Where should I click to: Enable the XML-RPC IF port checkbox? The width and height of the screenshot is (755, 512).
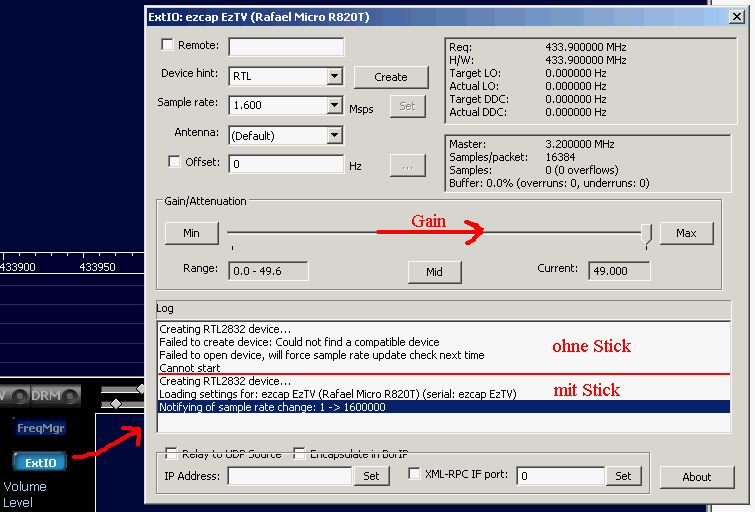click(x=414, y=473)
